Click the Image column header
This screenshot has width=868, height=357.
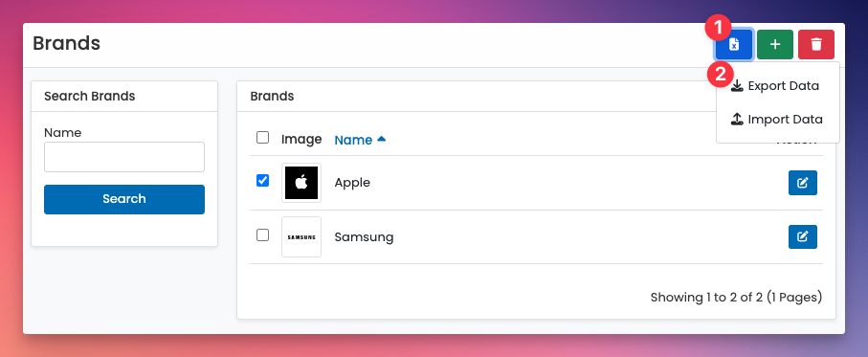pyautogui.click(x=301, y=139)
